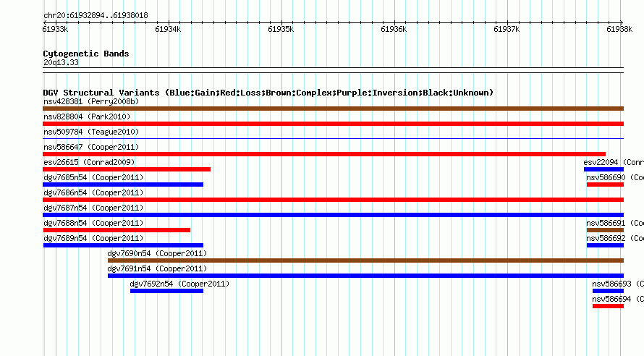Click the chr20:61932894..61938018 region label
Image resolution: width=644 pixels, height=356 pixels.
(96, 15)
